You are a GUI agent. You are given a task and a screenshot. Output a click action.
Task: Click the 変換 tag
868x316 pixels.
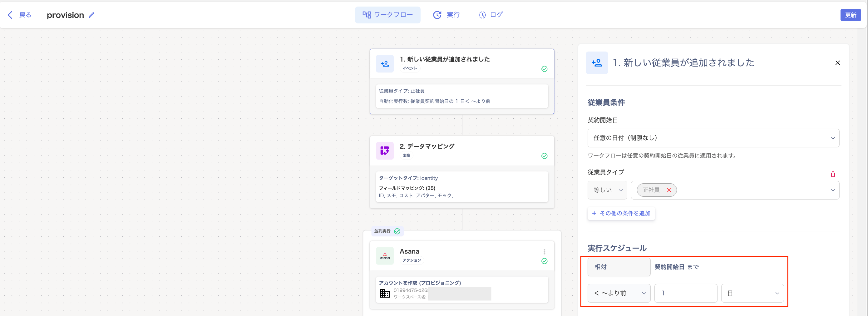click(407, 155)
